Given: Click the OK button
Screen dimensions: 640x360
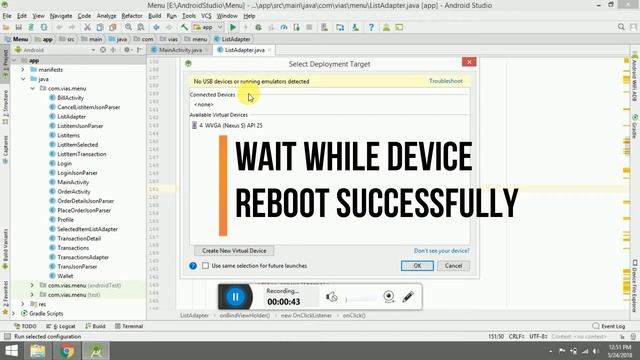Looking at the screenshot, I should point(417,266).
